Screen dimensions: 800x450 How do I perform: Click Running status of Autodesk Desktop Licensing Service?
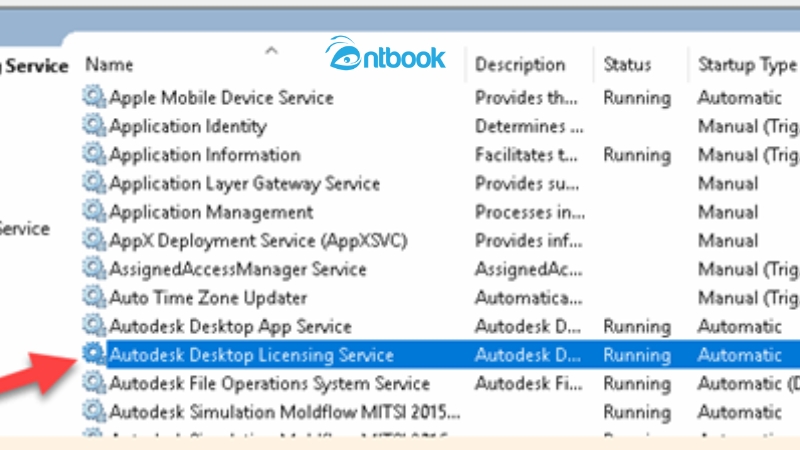click(637, 355)
